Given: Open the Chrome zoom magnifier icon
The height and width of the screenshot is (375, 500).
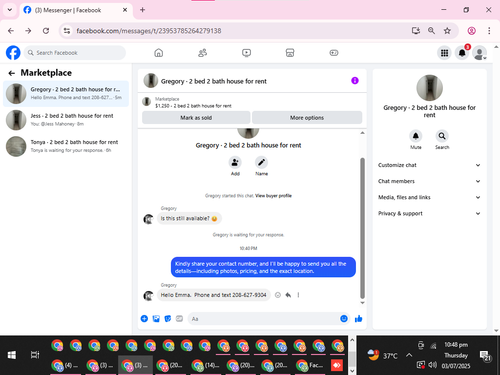Looking at the screenshot, I should coord(431,31).
